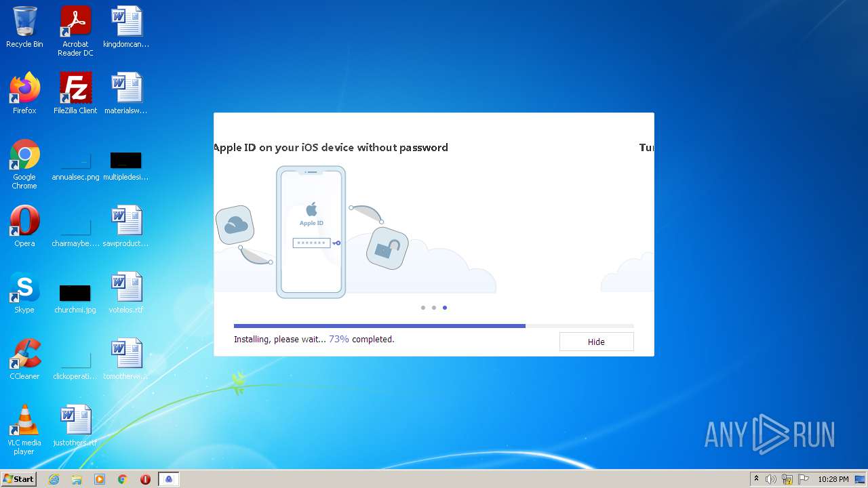868x488 pixels.
Task: Open the file explorer taskbar icon
Action: click(77, 479)
